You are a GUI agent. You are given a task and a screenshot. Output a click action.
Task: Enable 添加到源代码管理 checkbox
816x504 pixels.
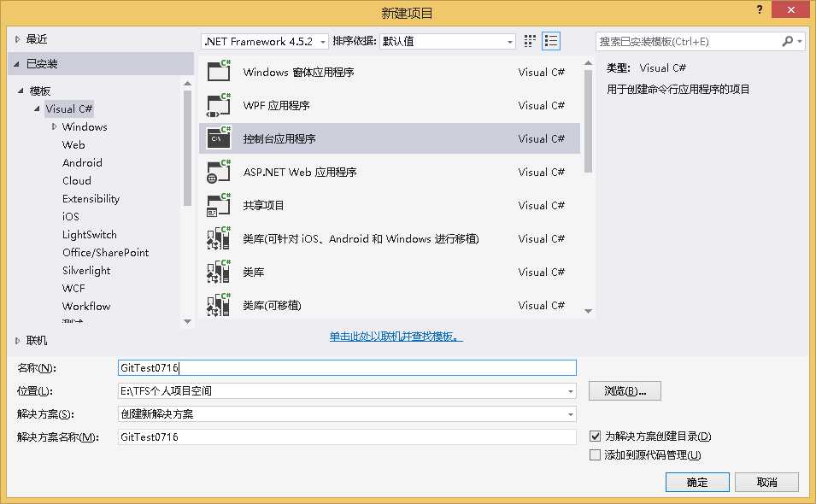[x=596, y=454]
